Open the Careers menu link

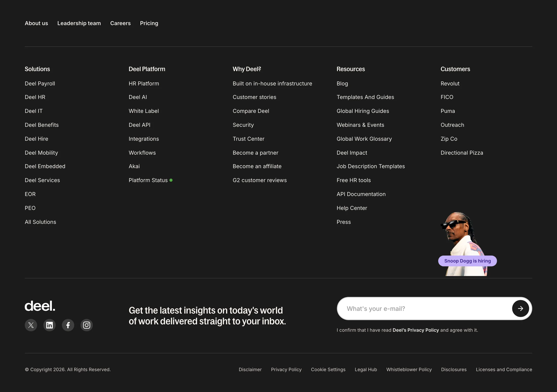tap(121, 23)
